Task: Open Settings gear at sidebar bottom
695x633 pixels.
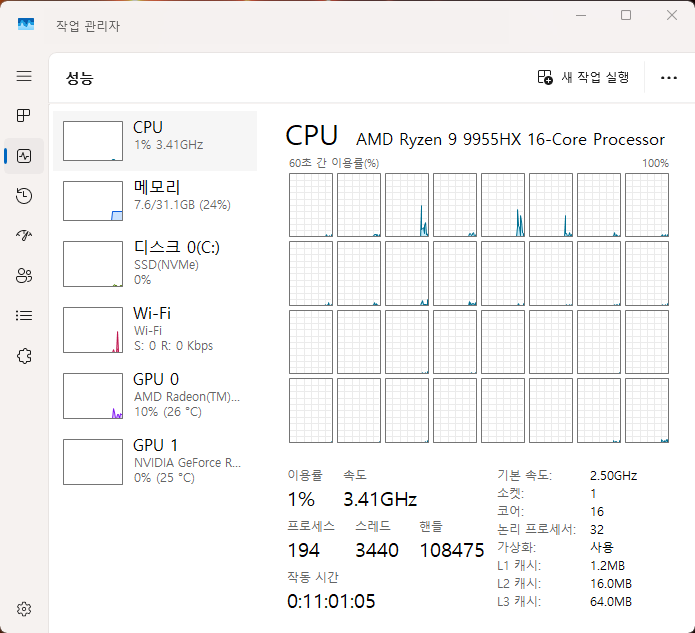Action: point(24,609)
